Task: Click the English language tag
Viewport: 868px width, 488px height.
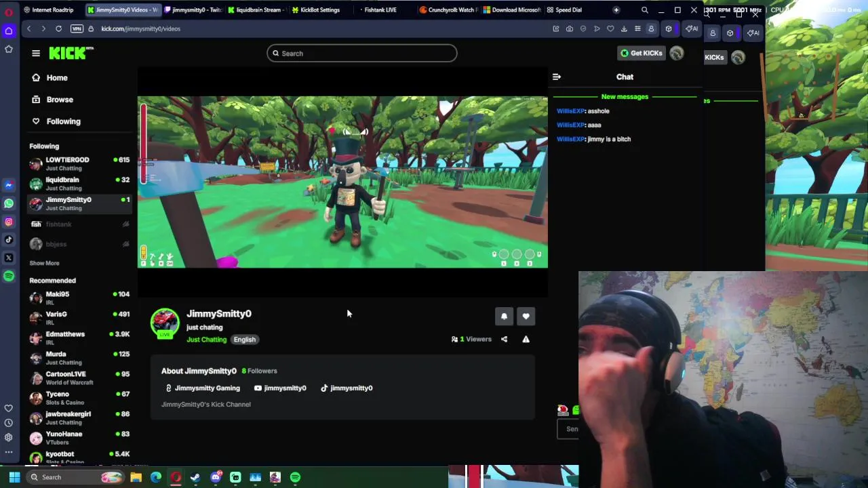Action: [245, 340]
